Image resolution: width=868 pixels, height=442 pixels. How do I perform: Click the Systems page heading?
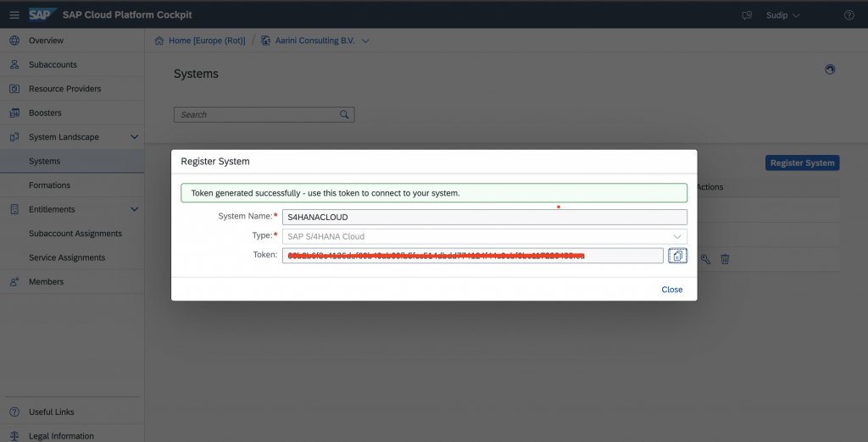click(196, 74)
